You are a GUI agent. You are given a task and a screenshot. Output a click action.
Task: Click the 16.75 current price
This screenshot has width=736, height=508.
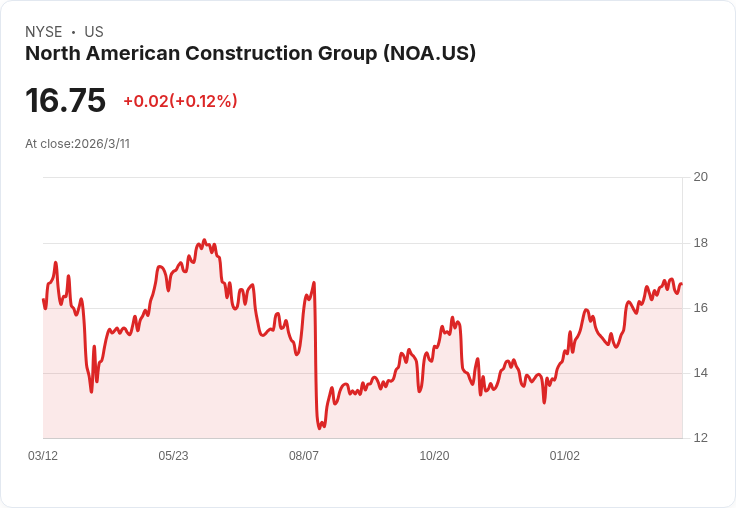65,100
